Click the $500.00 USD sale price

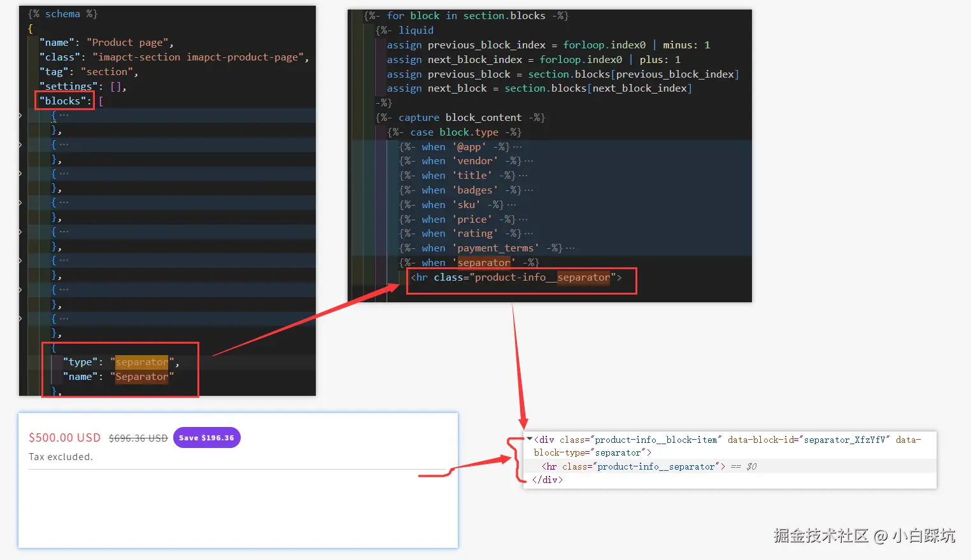(x=64, y=438)
